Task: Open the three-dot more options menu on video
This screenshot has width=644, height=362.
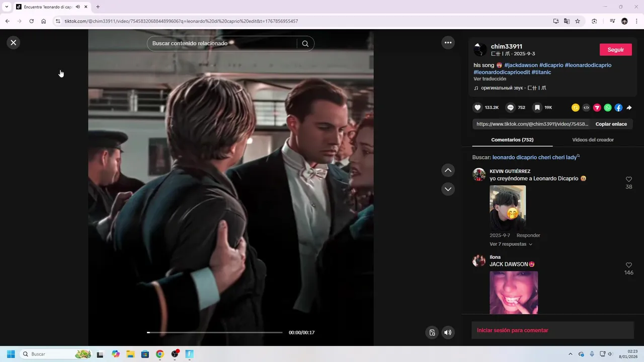Action: click(448, 43)
